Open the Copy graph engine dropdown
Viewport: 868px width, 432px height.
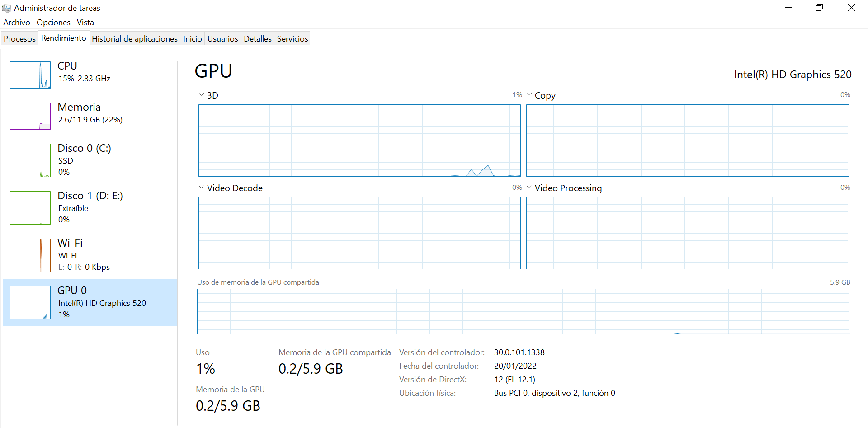(529, 95)
